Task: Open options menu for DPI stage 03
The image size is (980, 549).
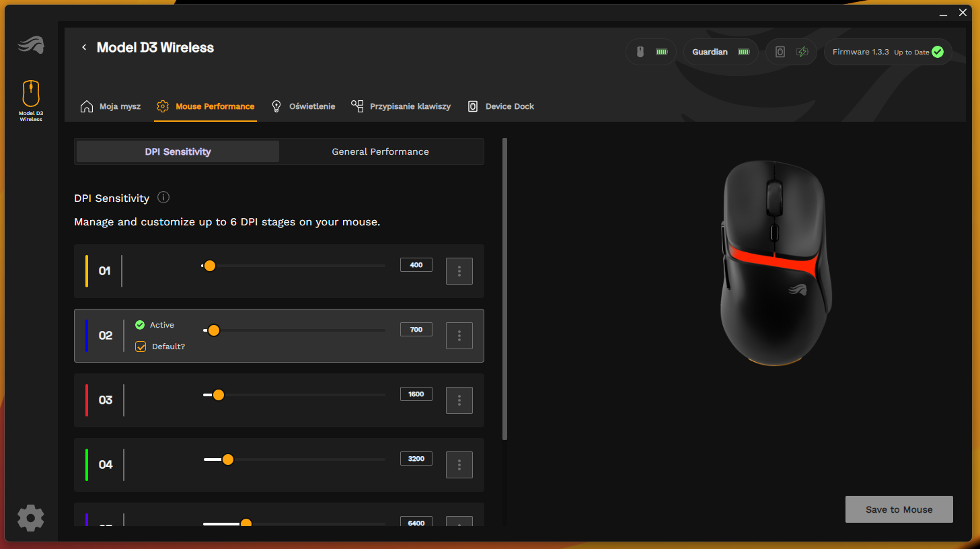Action: (459, 400)
